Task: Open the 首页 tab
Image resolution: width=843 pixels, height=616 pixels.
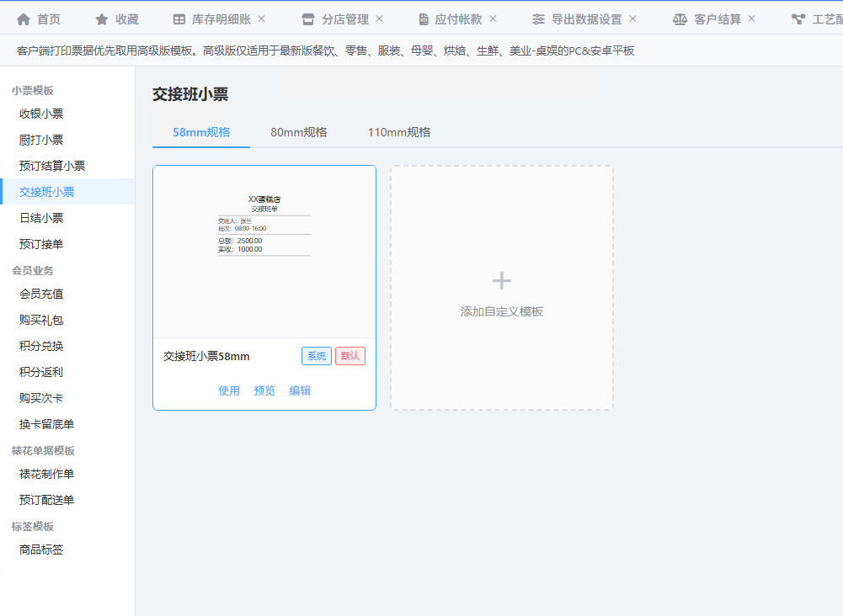Action: [39, 19]
